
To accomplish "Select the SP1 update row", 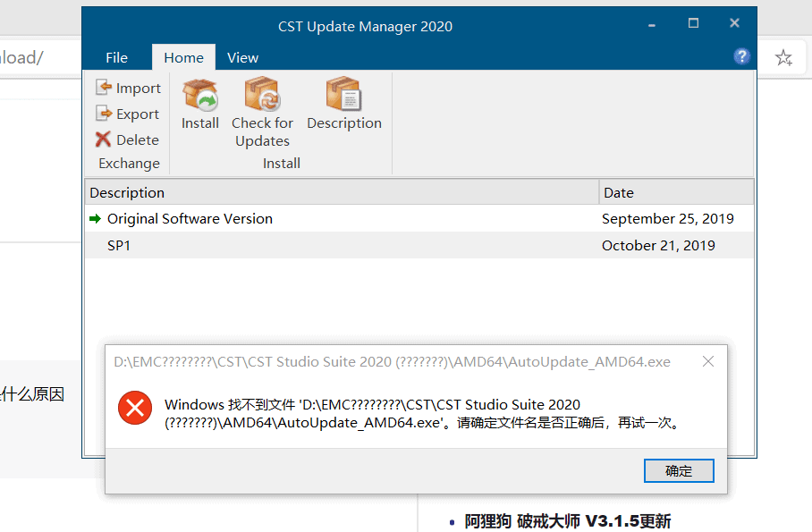I will (419, 245).
